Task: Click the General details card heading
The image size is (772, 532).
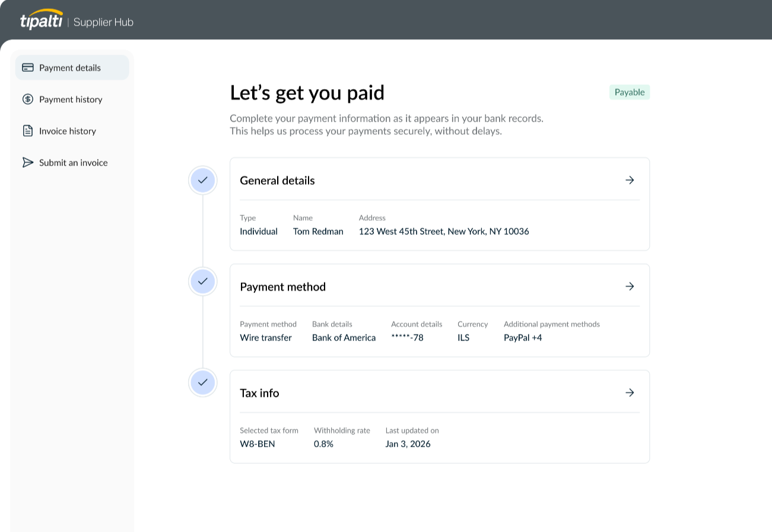Action: click(x=277, y=180)
